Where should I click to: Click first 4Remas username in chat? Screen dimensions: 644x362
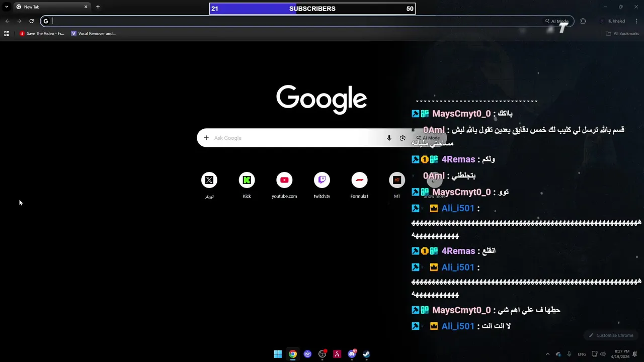458,159
